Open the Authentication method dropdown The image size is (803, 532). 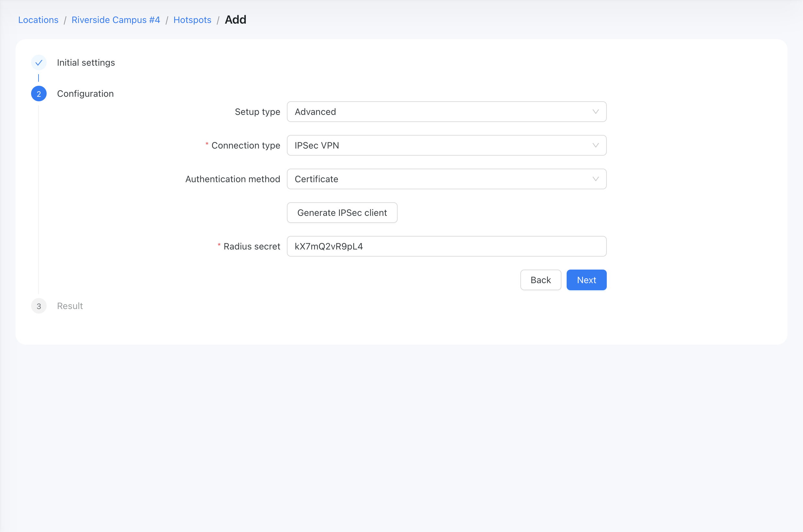(446, 179)
